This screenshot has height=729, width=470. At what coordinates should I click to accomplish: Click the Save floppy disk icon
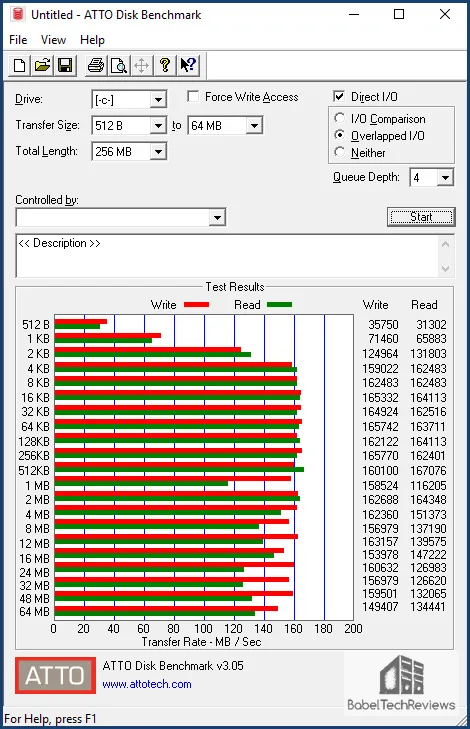click(x=65, y=66)
